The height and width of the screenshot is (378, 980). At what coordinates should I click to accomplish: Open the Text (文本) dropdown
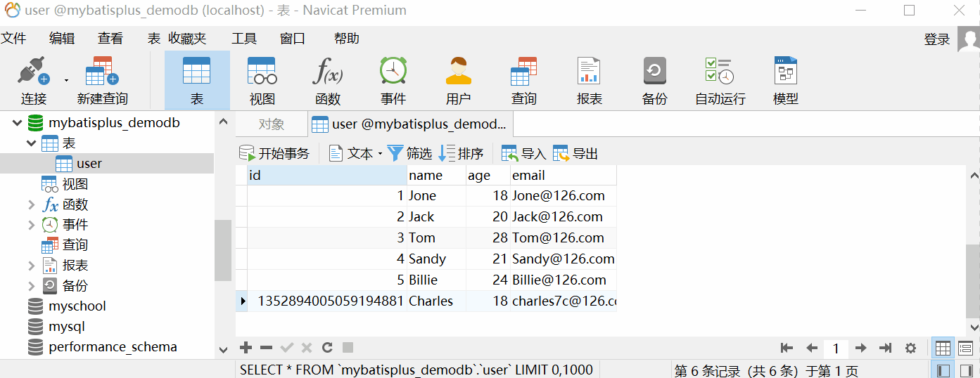coord(355,153)
